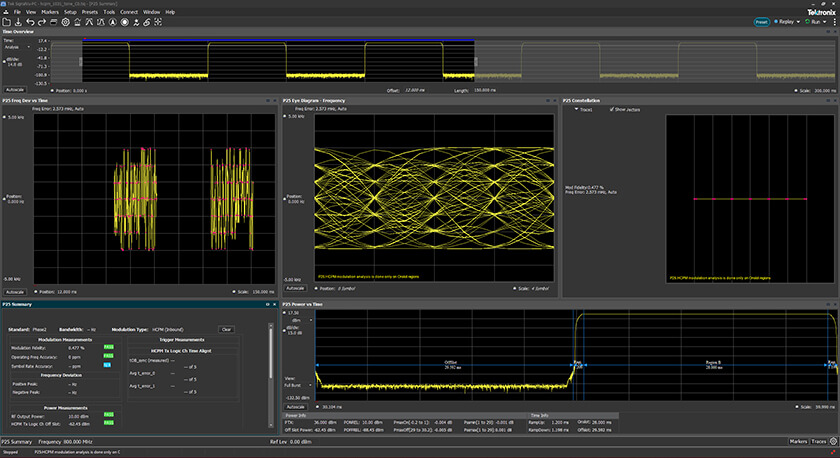Viewport: 840px width, 458px height.
Task: Click the redo arrow icon
Action: [x=42, y=21]
